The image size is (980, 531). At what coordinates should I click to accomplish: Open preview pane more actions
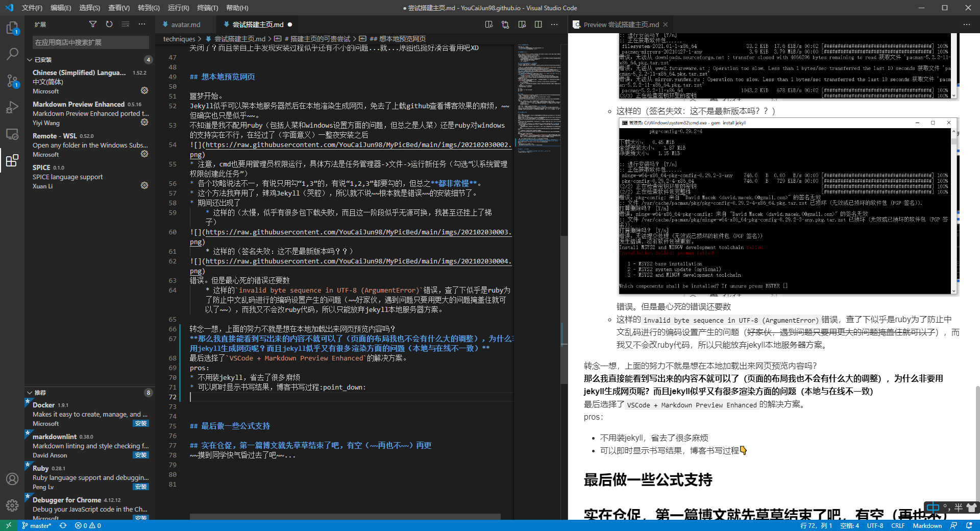pos(967,24)
